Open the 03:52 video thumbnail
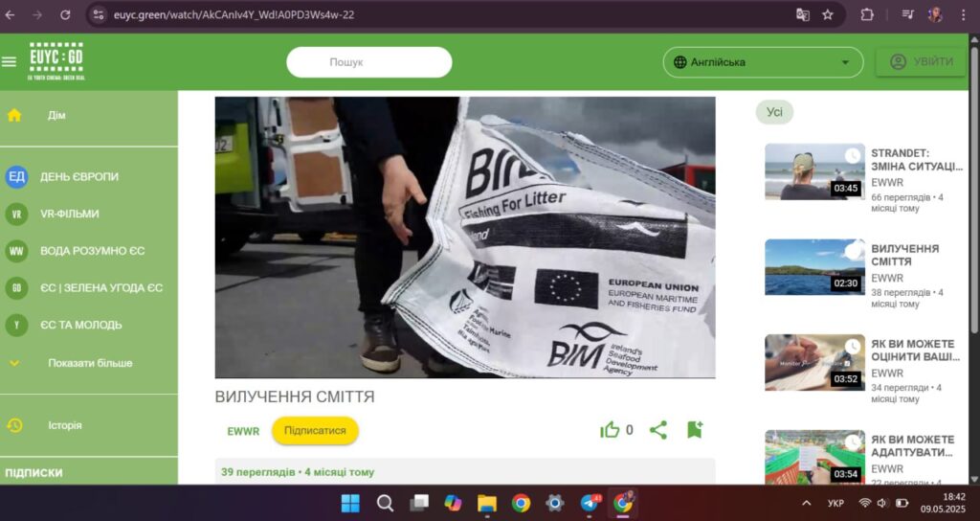This screenshot has width=980, height=521. coord(815,362)
